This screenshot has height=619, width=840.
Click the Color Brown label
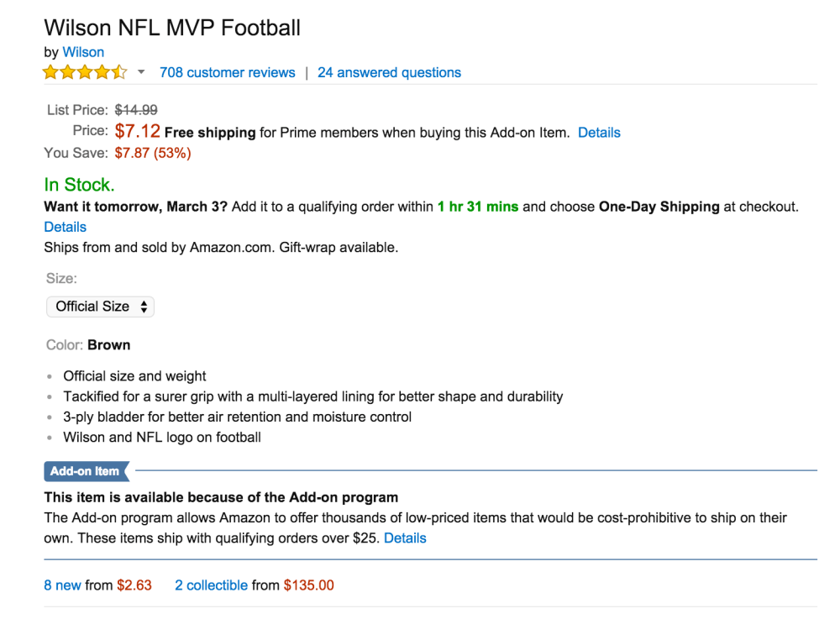(x=108, y=345)
